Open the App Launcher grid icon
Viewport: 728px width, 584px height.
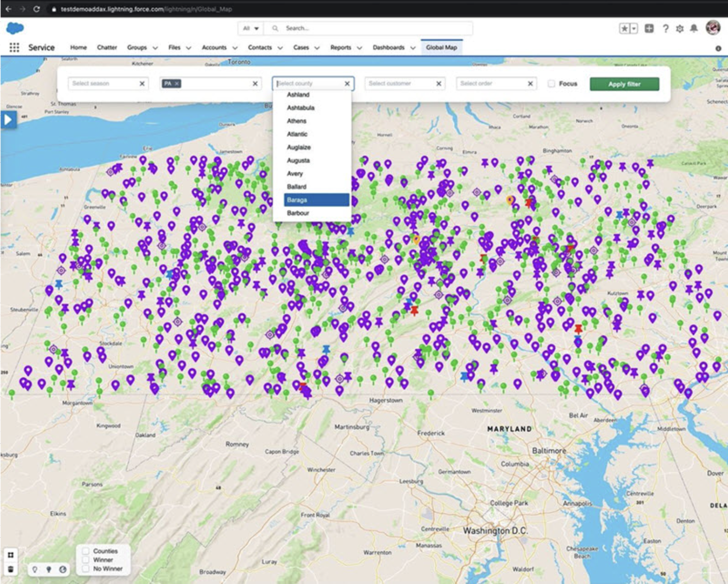pyautogui.click(x=14, y=47)
